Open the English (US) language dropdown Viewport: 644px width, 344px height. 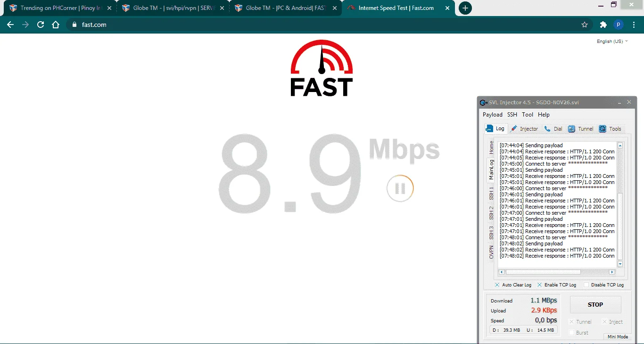pos(612,42)
